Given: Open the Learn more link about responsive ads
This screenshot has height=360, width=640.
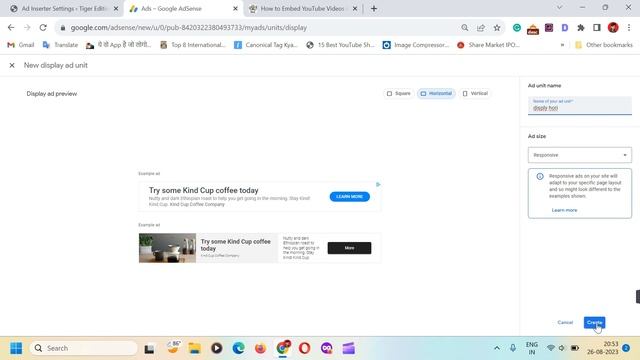Looking at the screenshot, I should [564, 210].
